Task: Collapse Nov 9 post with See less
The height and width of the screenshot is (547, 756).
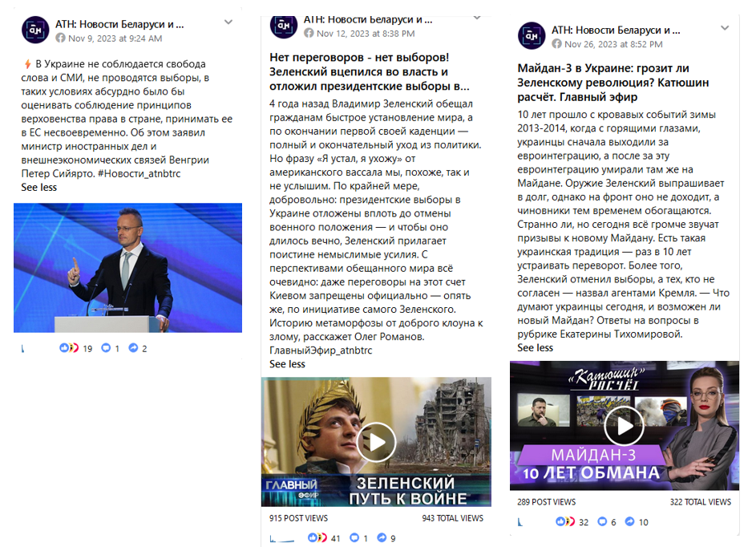Action: click(39, 187)
